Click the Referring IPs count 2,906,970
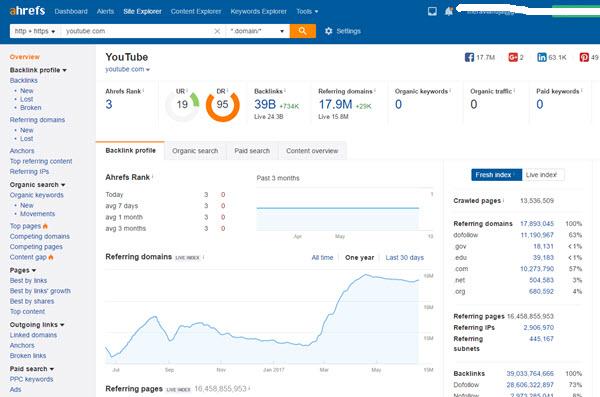The image size is (600, 397). click(x=539, y=328)
